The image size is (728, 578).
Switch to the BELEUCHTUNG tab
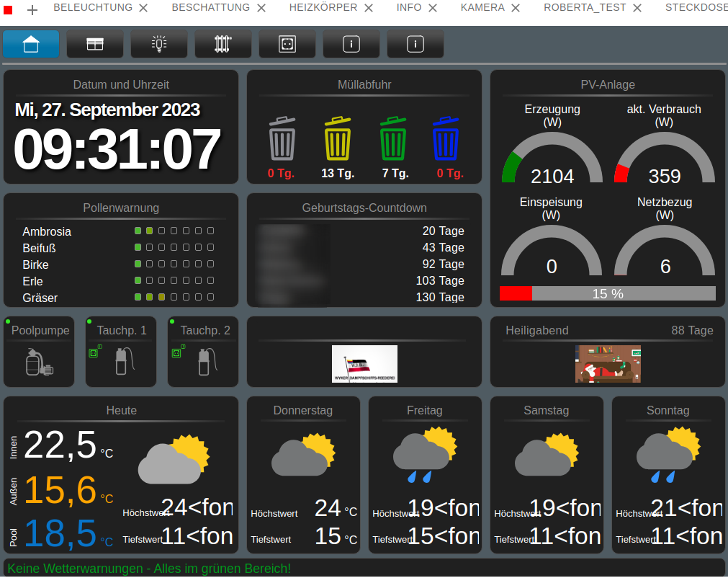93,7
